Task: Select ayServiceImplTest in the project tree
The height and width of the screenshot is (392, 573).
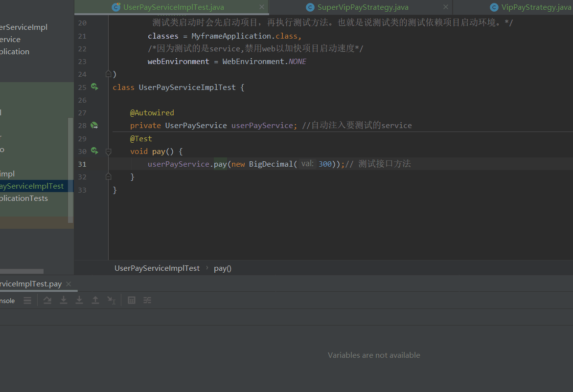Action: tap(32, 186)
